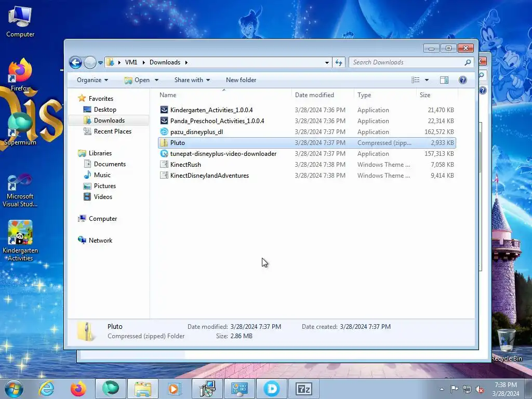Open Music library
Screen dimensions: 532x399
(x=97, y=175)
